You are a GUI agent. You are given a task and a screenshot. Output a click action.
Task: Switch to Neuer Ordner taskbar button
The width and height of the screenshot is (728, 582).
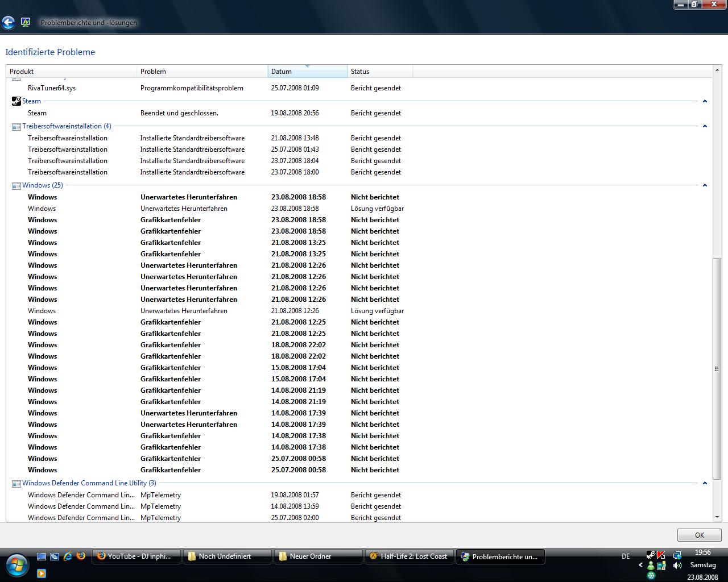(x=318, y=556)
